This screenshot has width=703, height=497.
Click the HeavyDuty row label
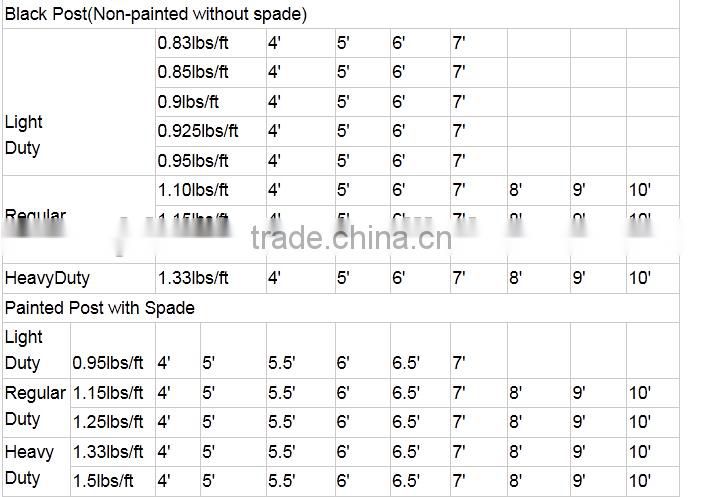pyautogui.click(x=47, y=278)
